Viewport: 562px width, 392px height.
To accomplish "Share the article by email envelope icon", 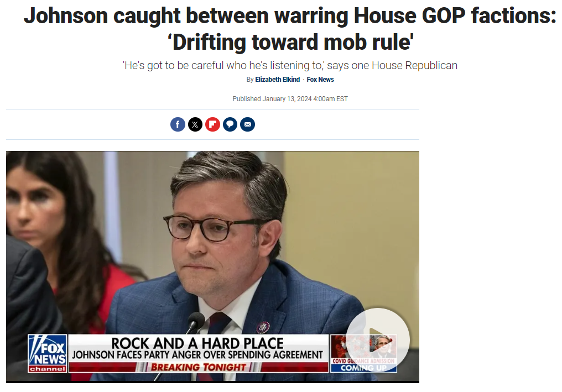I will click(x=248, y=124).
